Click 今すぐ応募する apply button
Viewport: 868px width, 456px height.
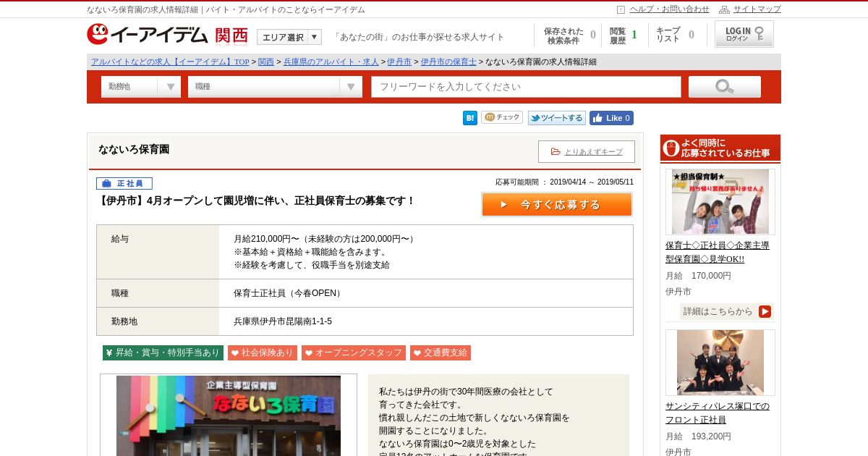[x=557, y=205]
